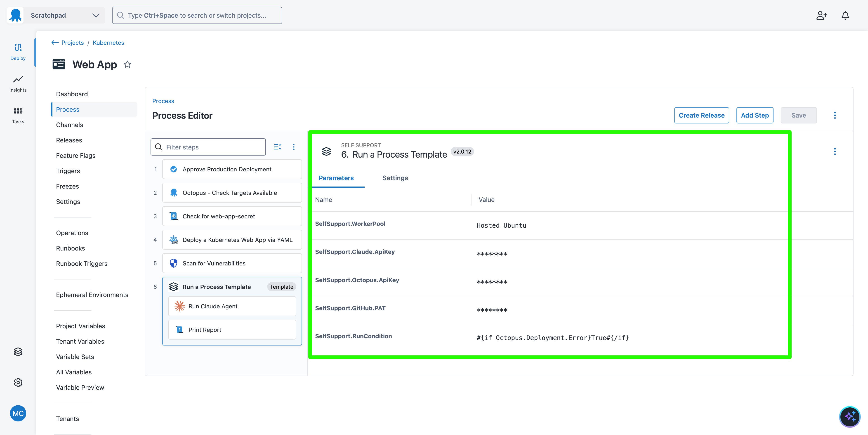868x435 pixels.
Task: Click the Print Report script icon
Action: tap(179, 330)
